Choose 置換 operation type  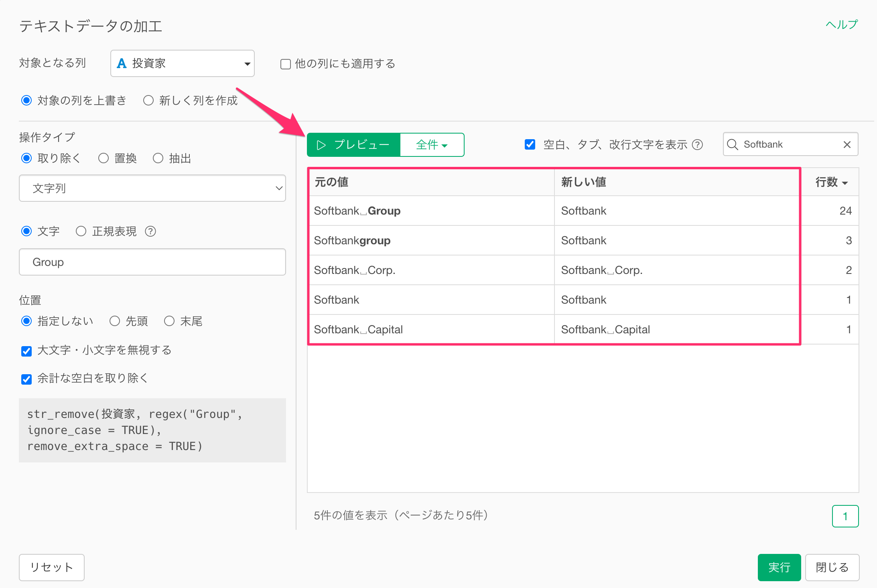104,158
